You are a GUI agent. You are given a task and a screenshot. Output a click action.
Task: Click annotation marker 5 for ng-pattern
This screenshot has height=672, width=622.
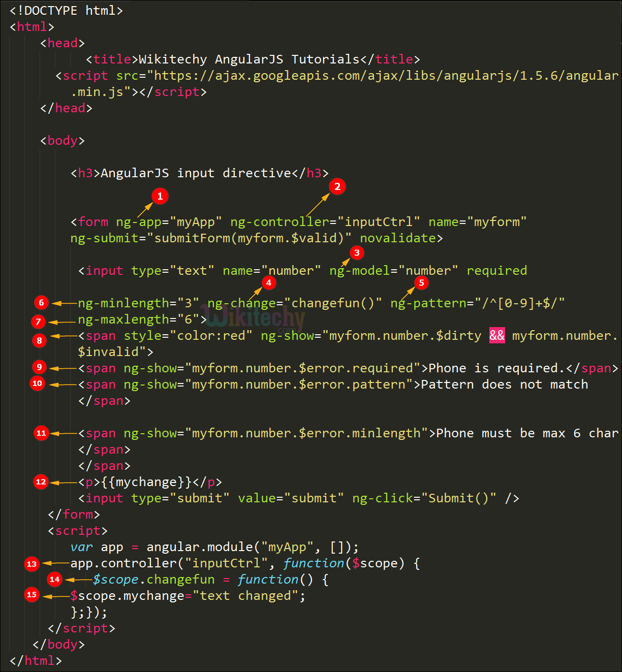[x=421, y=282]
